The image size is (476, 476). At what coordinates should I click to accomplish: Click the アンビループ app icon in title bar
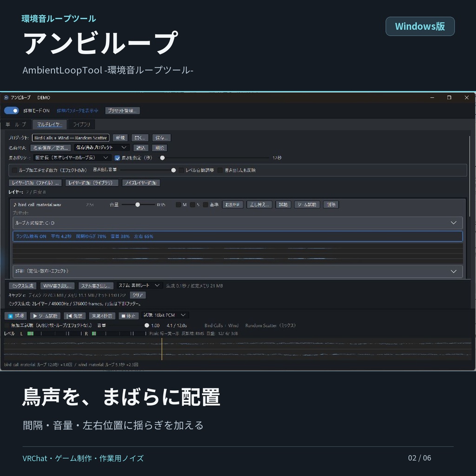6,98
